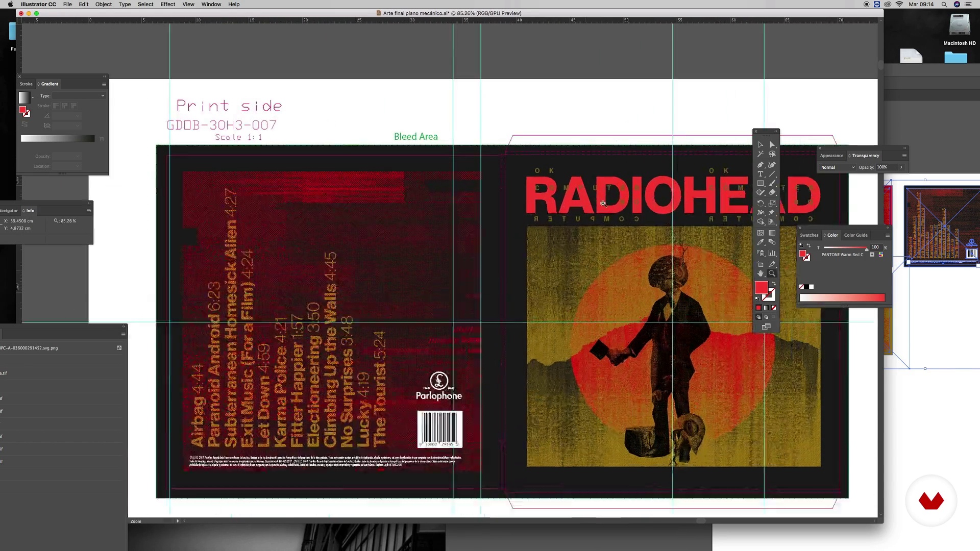Switch to the Appearance tab
The width and height of the screenshot is (980, 551).
831,156
